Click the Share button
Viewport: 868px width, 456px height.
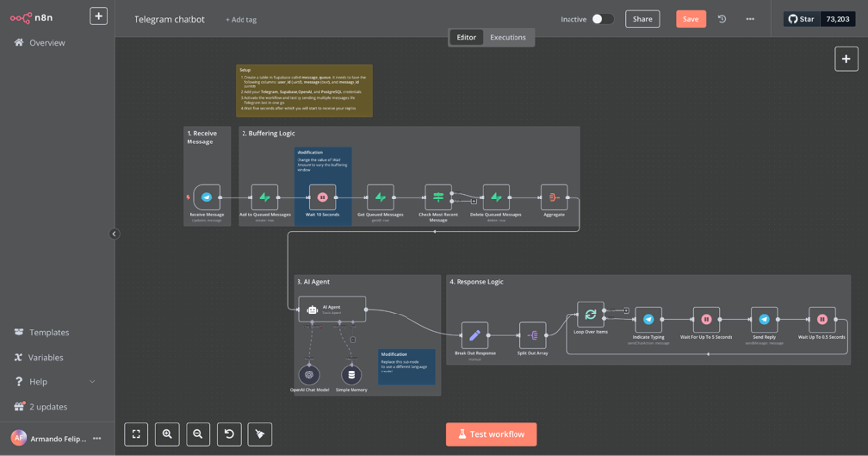tap(643, 19)
